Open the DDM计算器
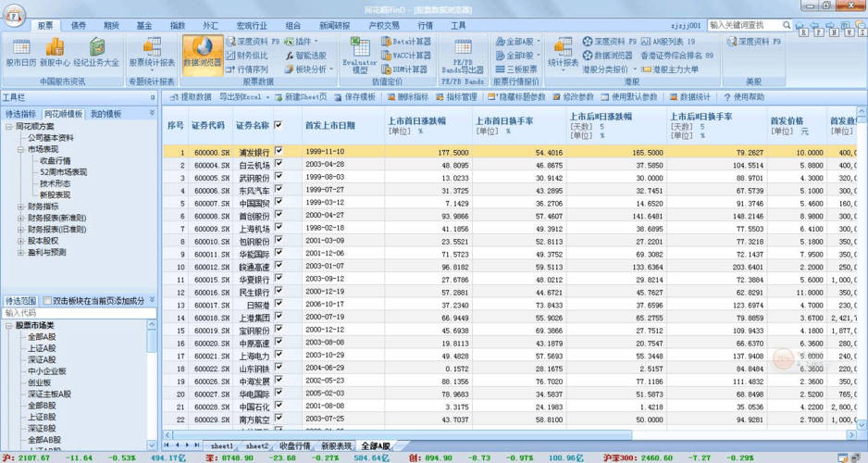The image size is (868, 463). pyautogui.click(x=404, y=69)
